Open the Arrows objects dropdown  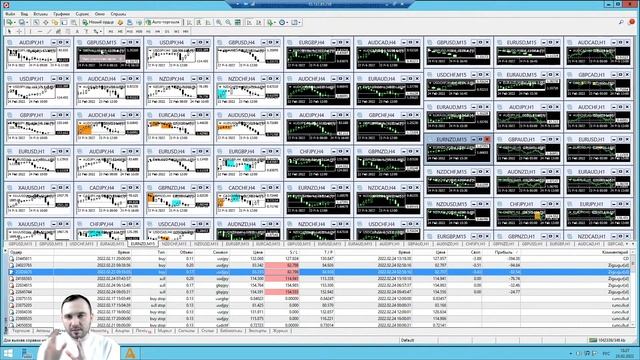(97, 31)
